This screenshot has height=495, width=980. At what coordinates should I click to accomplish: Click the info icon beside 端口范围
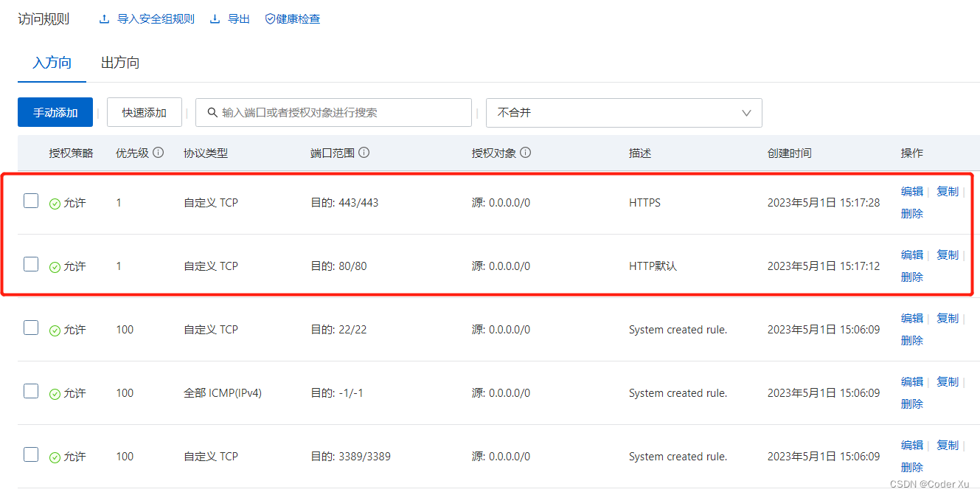click(364, 153)
